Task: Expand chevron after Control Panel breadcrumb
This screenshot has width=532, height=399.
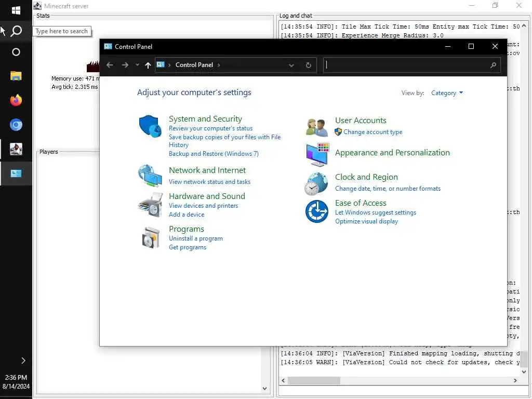Action: (x=219, y=65)
